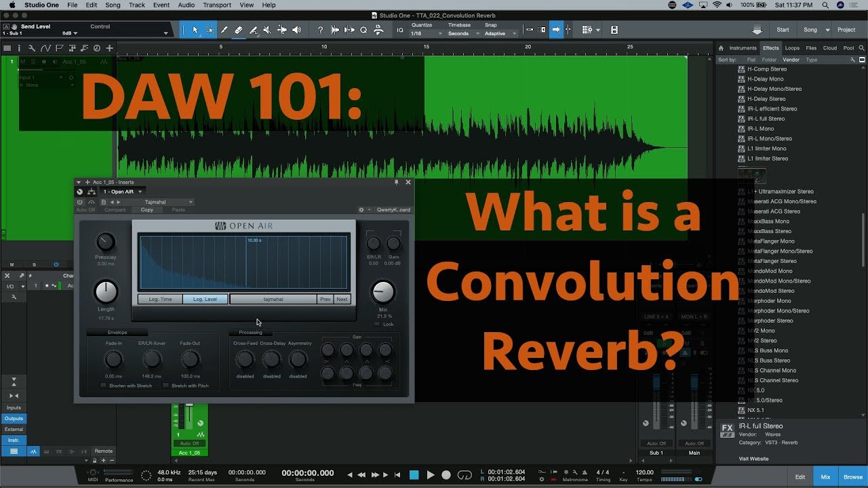The image size is (868, 488).
Task: Select the Eraser tool
Action: click(239, 30)
